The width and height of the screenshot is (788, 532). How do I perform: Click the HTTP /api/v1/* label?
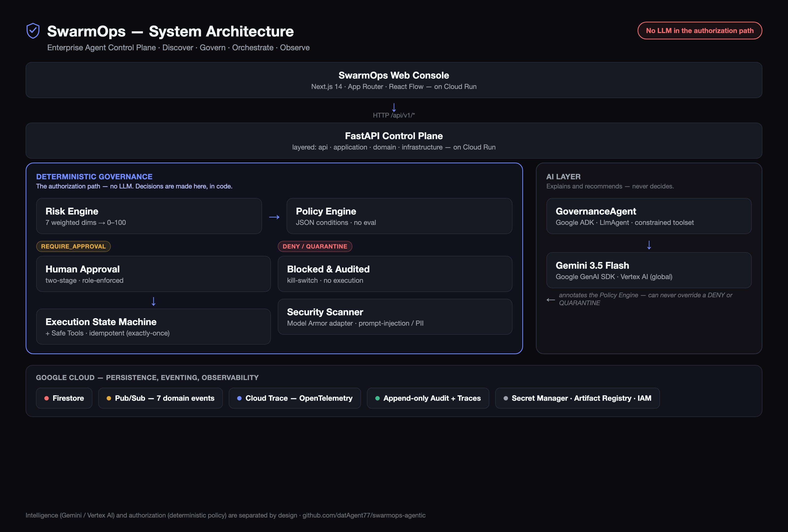tap(394, 115)
